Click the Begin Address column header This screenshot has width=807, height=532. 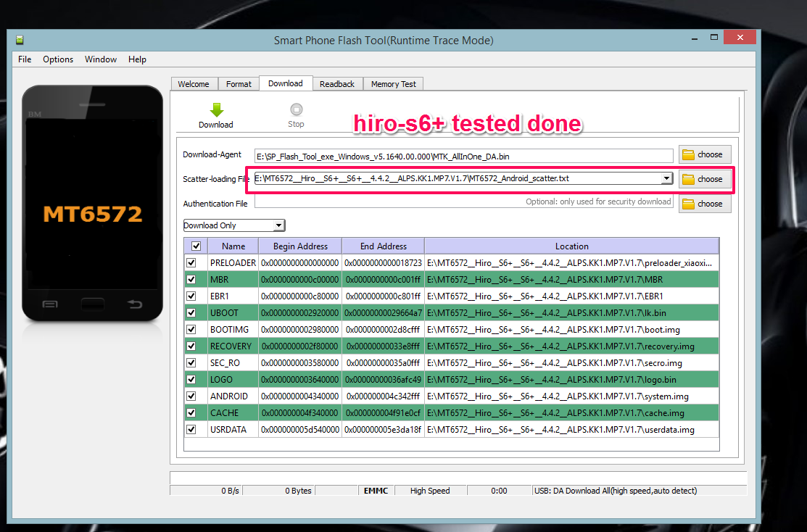300,246
